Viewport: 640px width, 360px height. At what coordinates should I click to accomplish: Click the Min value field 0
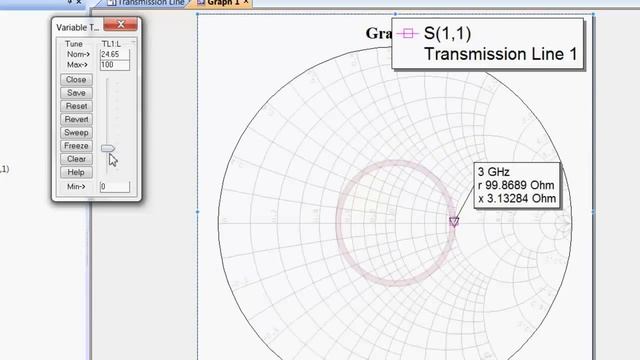point(115,187)
